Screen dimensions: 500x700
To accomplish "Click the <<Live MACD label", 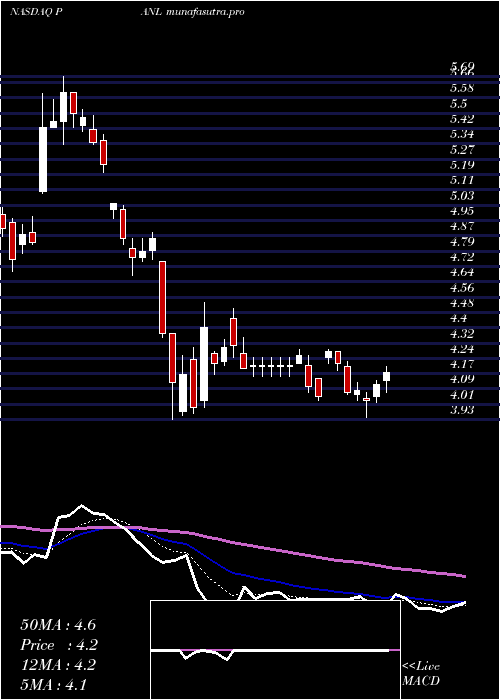I will click(x=421, y=674).
